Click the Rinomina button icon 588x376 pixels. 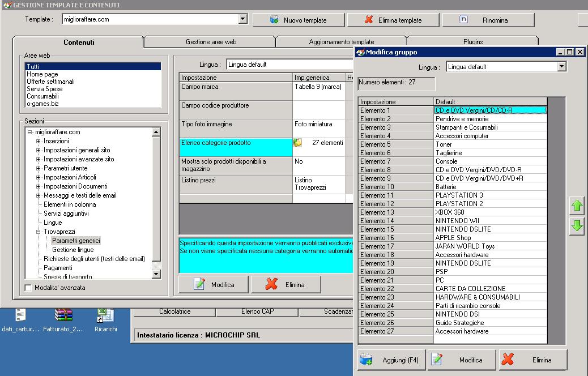pos(463,19)
